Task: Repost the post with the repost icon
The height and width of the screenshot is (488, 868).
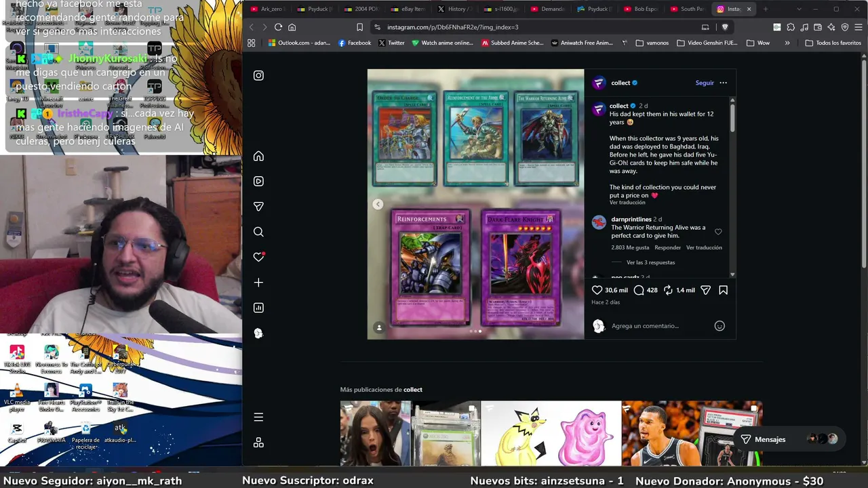Action: click(668, 290)
